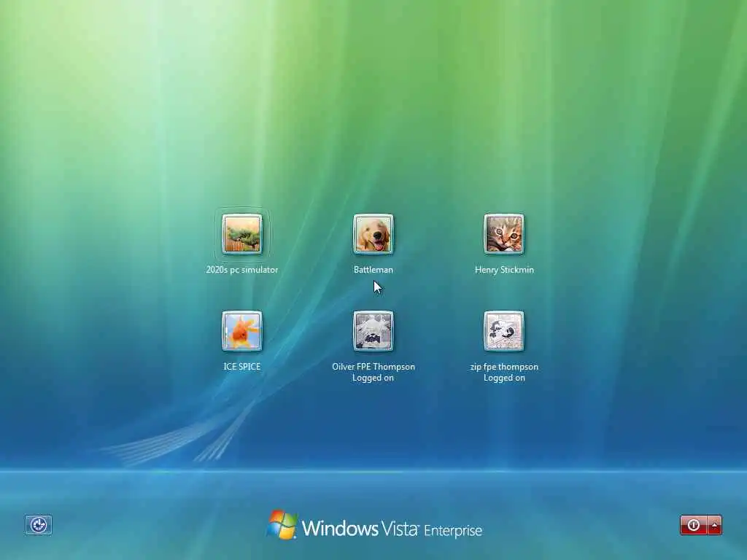Open the Ease of Access button
This screenshot has height=560, width=747.
[x=39, y=525]
